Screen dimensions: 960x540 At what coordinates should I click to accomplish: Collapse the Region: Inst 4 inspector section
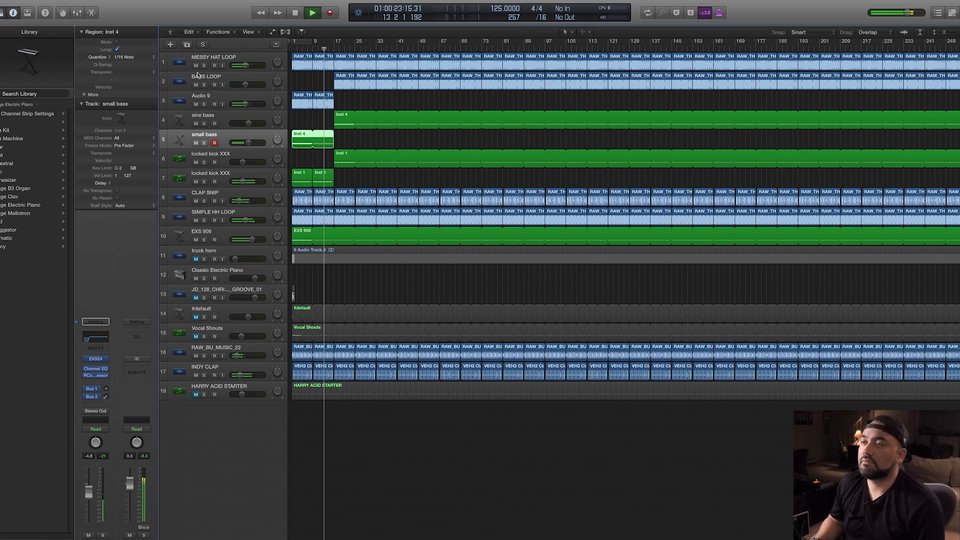[x=81, y=32]
